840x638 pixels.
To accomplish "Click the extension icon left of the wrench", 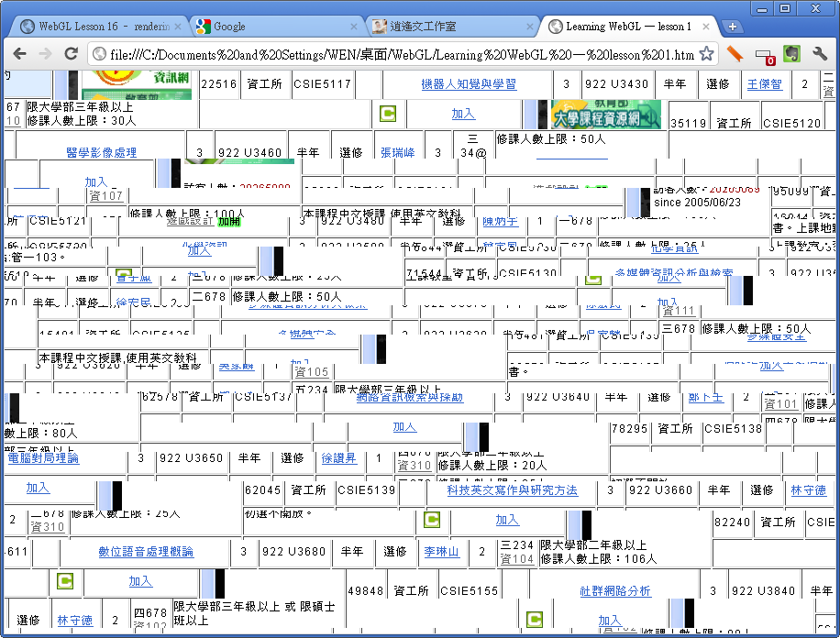I will point(791,54).
